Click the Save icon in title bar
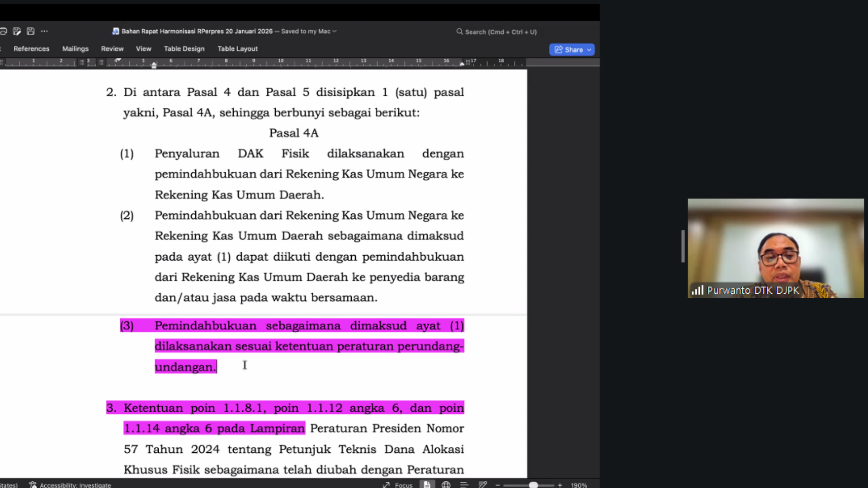Viewport: 868px width, 488px height. point(31,31)
